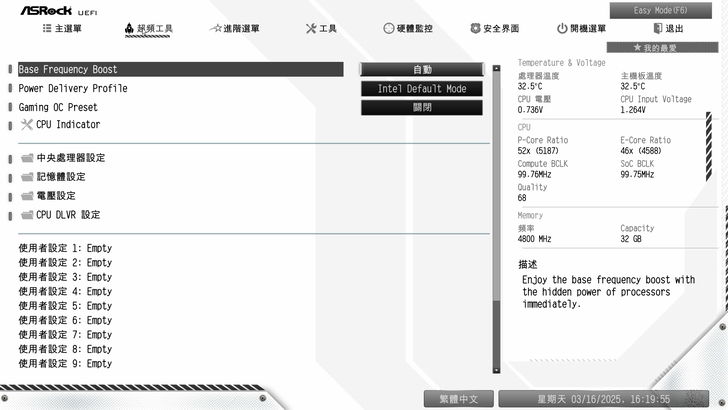Click the 開機選單 power icon
The image size is (728, 410).
tap(562, 29)
